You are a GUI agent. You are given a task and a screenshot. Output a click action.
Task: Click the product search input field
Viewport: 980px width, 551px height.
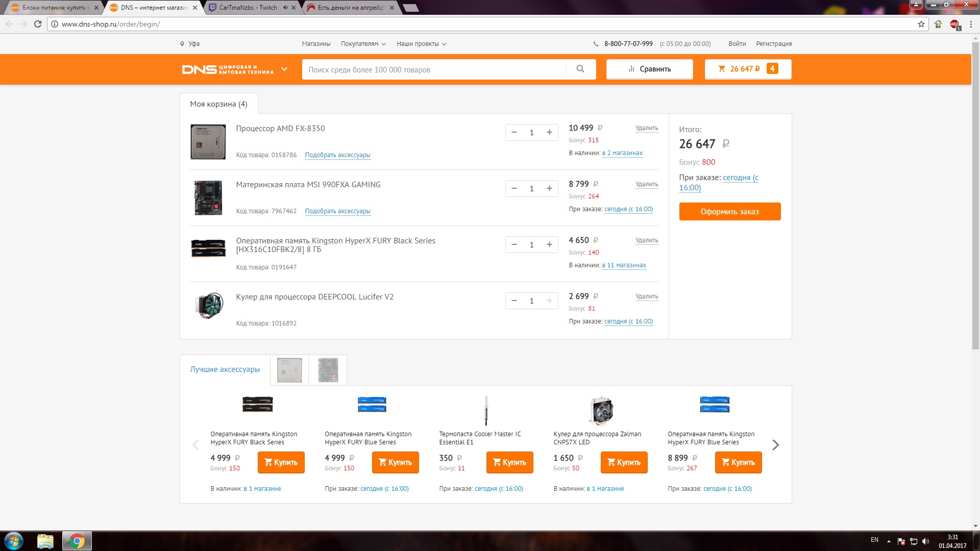click(434, 69)
